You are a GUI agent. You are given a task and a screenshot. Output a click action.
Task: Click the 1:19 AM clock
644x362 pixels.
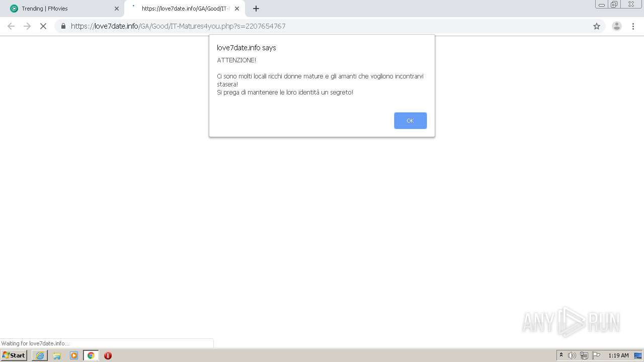click(618, 355)
